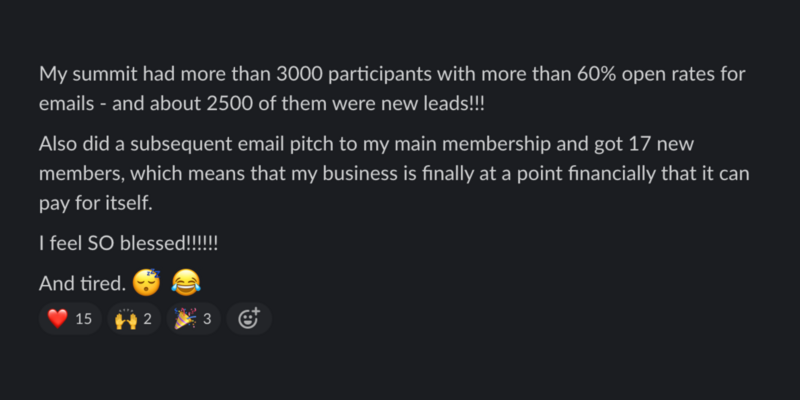
Task: Click the text "I feel SO blessed!!!!!!"
Action: pyautogui.click(x=128, y=243)
